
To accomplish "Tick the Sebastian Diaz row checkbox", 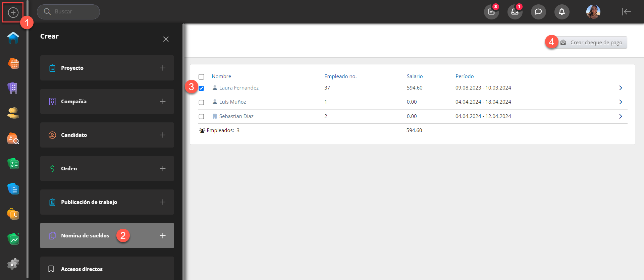I will [x=201, y=117].
